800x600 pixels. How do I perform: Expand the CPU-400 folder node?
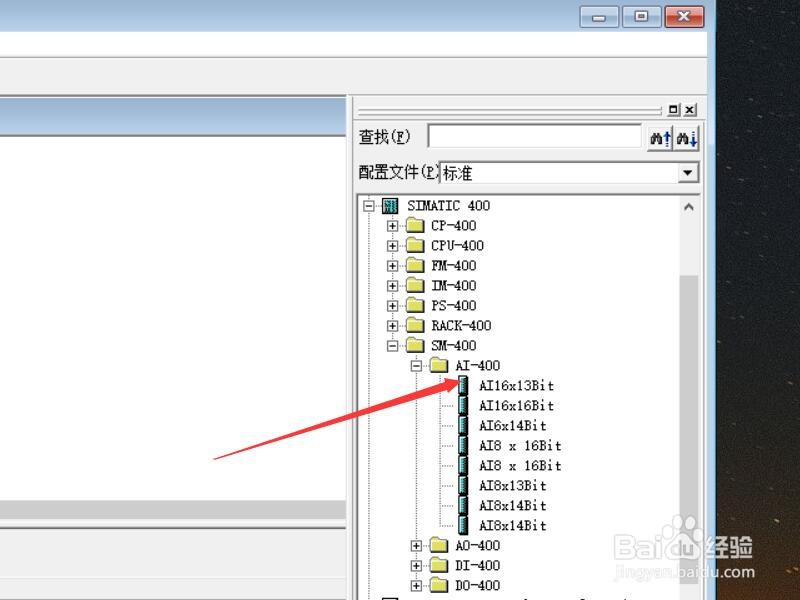(392, 245)
